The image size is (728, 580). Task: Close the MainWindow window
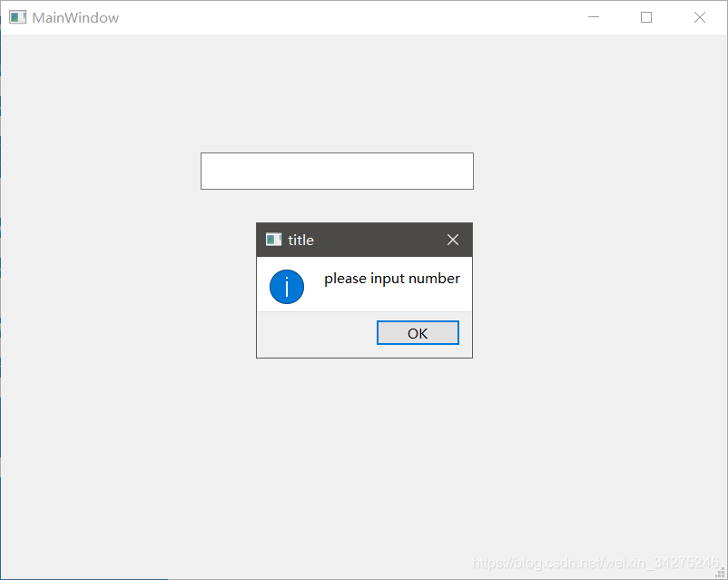[700, 17]
